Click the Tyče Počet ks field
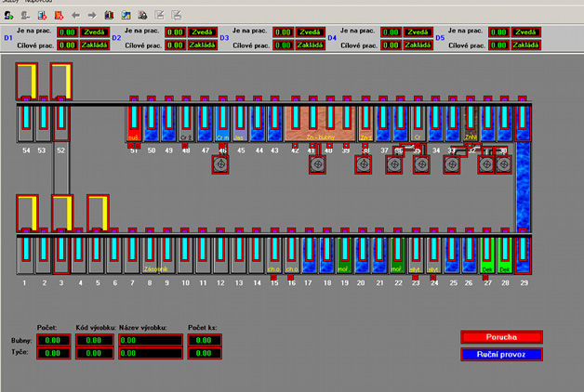The image size is (584, 392). point(205,353)
